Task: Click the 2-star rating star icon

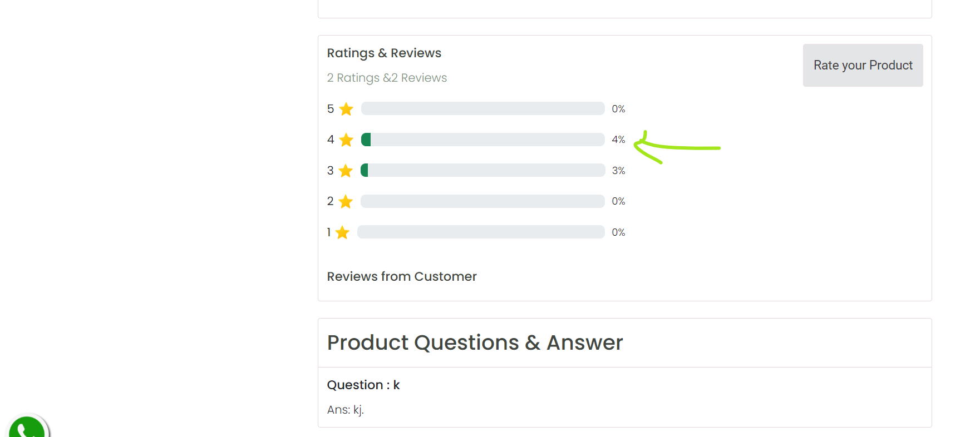Action: tap(346, 201)
